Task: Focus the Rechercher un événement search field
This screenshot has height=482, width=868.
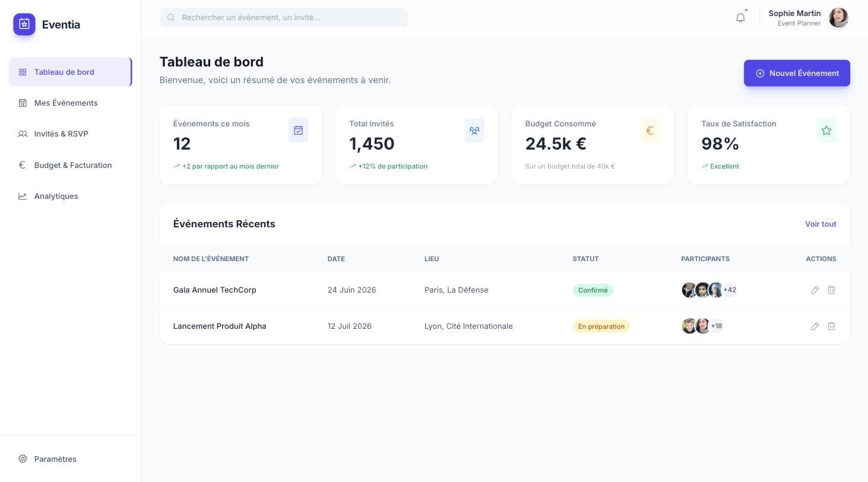Action: tap(284, 17)
